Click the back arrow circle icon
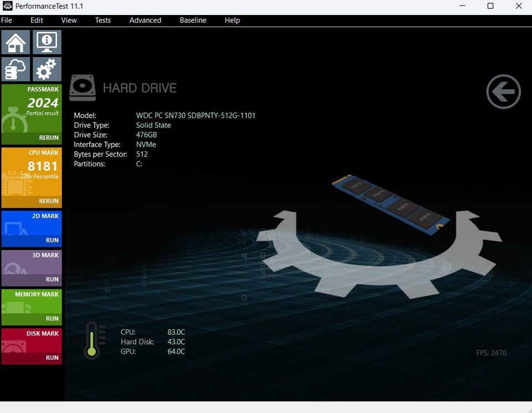This screenshot has width=532, height=413. coord(503,91)
